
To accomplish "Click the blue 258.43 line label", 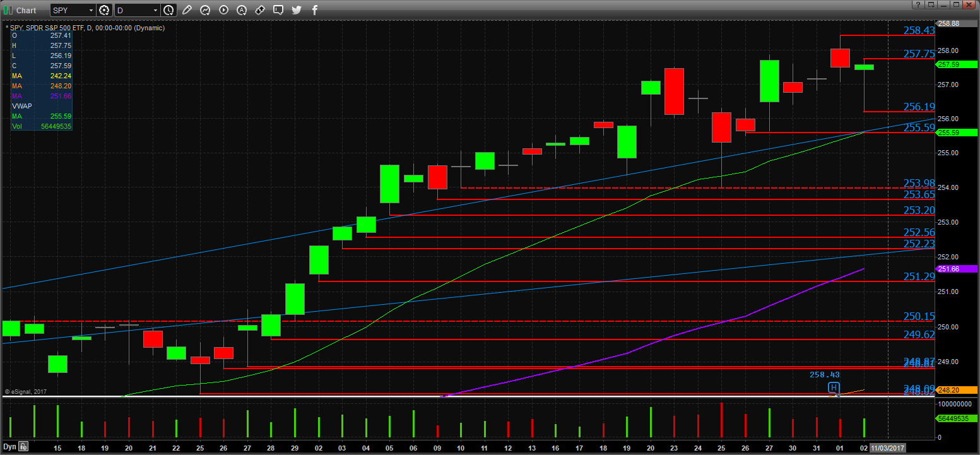I will [x=919, y=30].
